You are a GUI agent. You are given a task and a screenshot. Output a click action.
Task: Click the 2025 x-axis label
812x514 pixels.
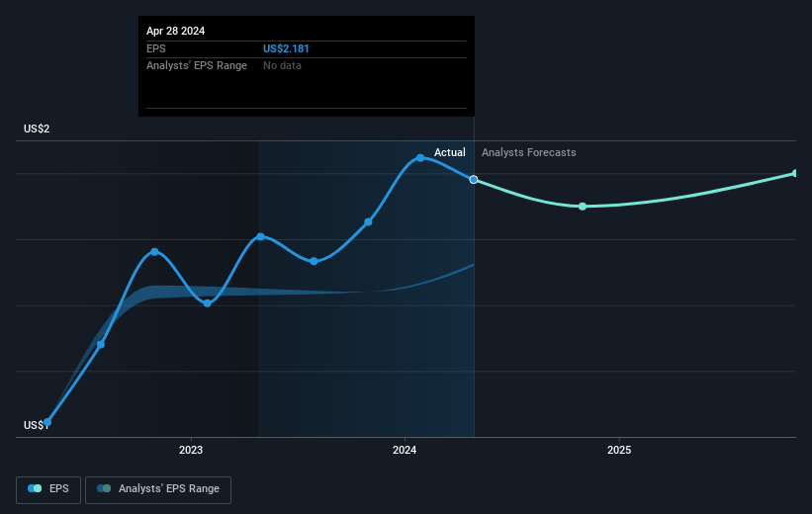619,450
